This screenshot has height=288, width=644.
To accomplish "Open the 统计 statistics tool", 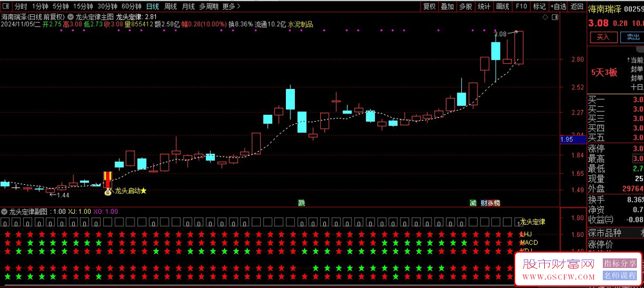I will click(x=484, y=6).
